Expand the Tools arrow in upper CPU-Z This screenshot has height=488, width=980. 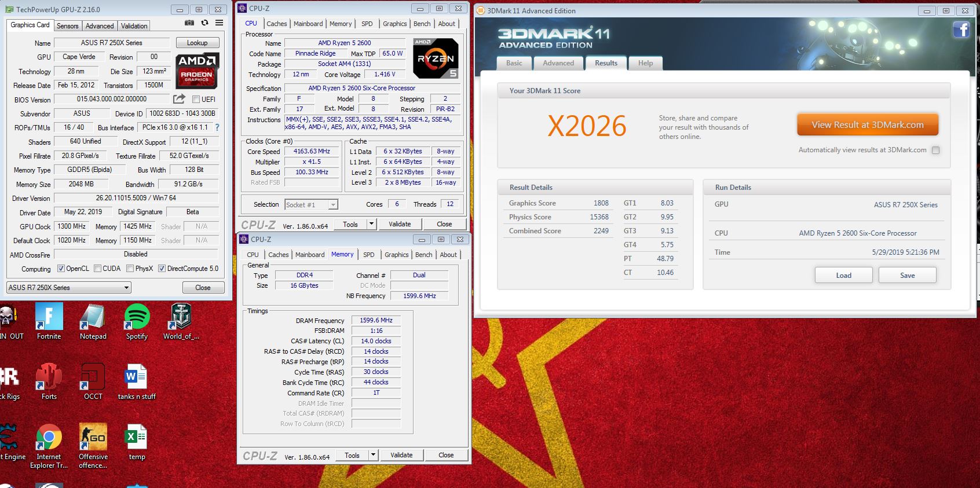click(371, 224)
